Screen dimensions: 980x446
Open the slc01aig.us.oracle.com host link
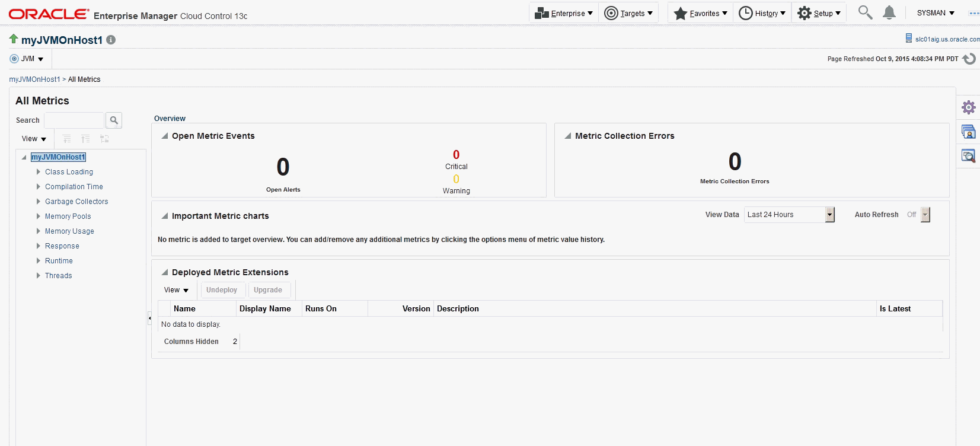click(947, 39)
